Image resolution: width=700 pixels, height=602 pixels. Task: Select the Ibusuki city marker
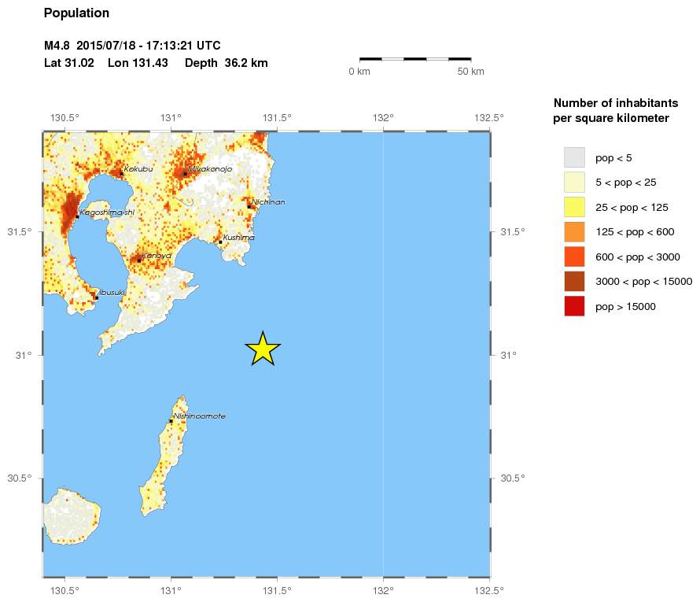(97, 298)
